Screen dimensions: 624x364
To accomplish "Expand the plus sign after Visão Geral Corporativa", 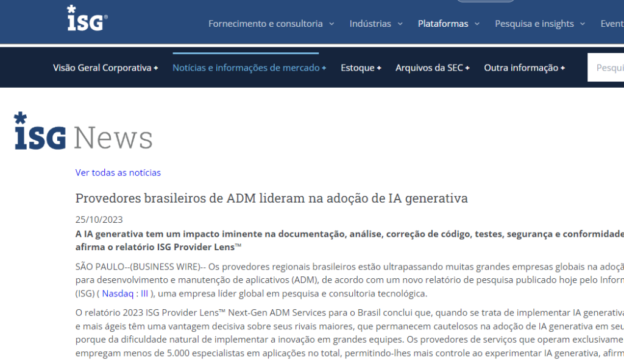I will (156, 68).
